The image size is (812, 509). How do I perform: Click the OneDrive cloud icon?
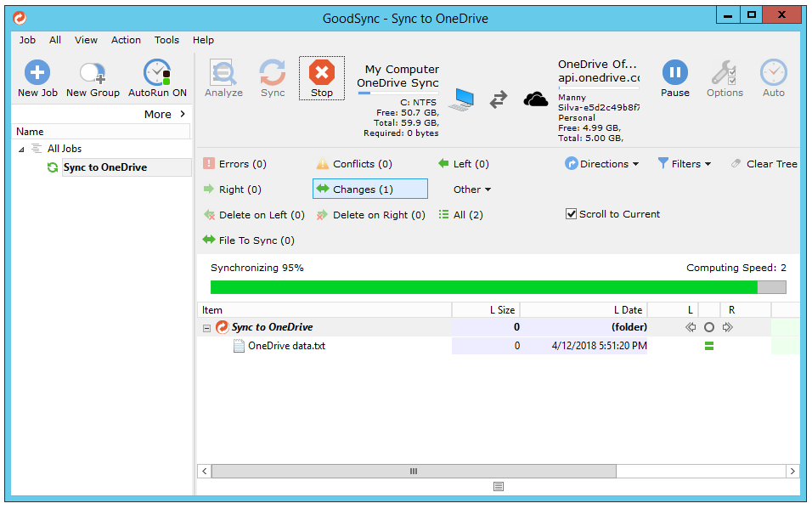536,99
